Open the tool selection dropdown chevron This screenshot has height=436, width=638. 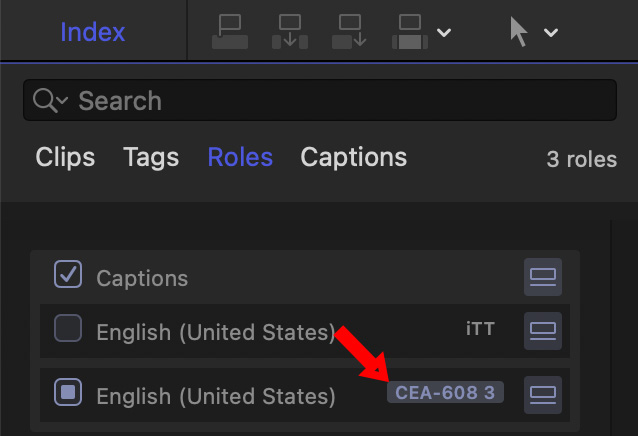point(551,33)
